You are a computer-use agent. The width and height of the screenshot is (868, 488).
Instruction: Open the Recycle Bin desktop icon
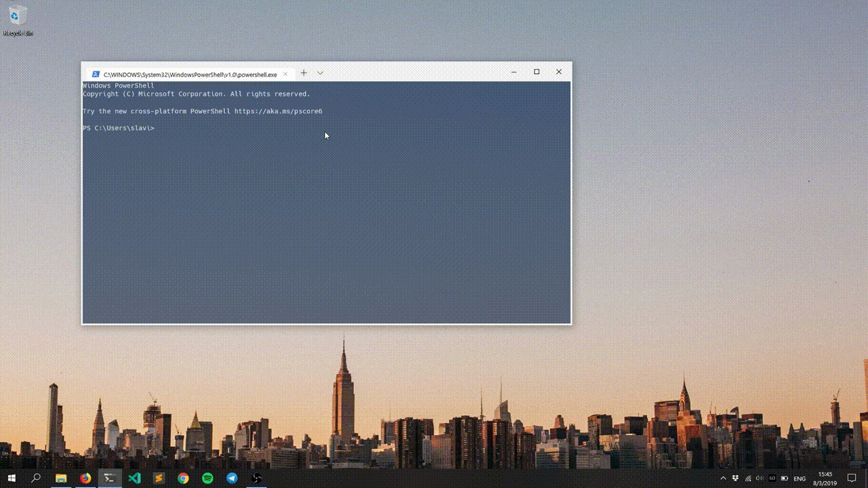(18, 20)
